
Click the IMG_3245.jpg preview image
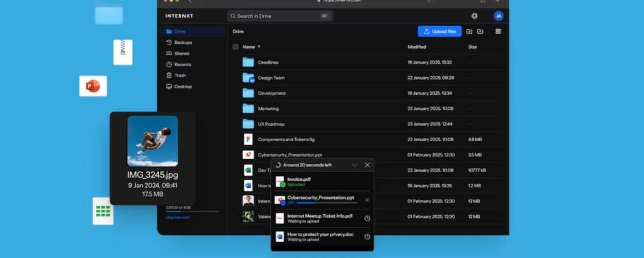coord(152,141)
